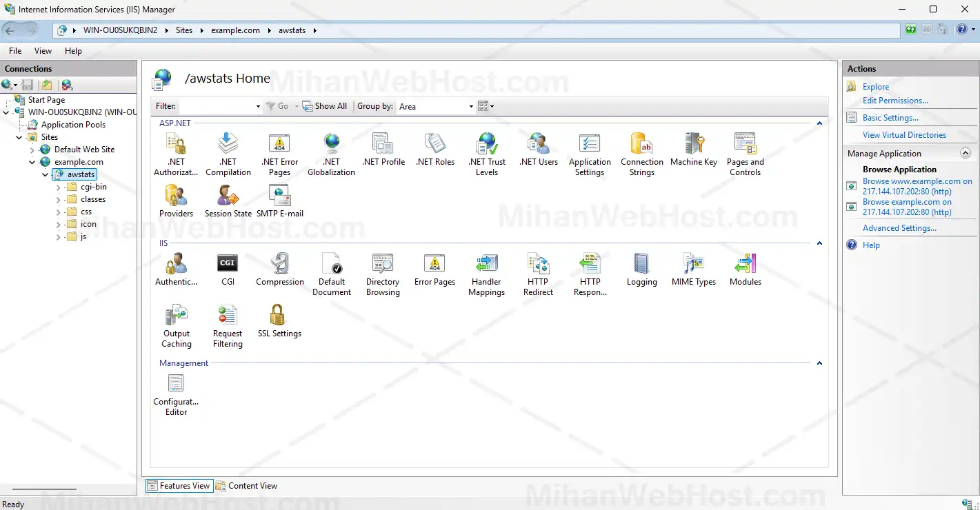Click the Filter input field
The height and width of the screenshot is (510, 980).
216,107
